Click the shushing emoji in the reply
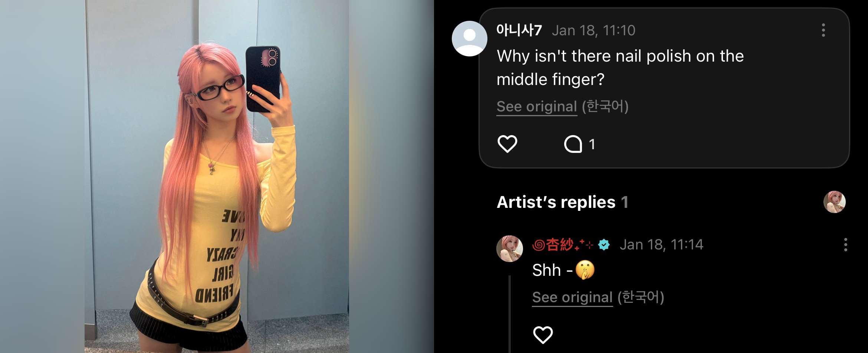The height and width of the screenshot is (353, 868). pos(585,270)
